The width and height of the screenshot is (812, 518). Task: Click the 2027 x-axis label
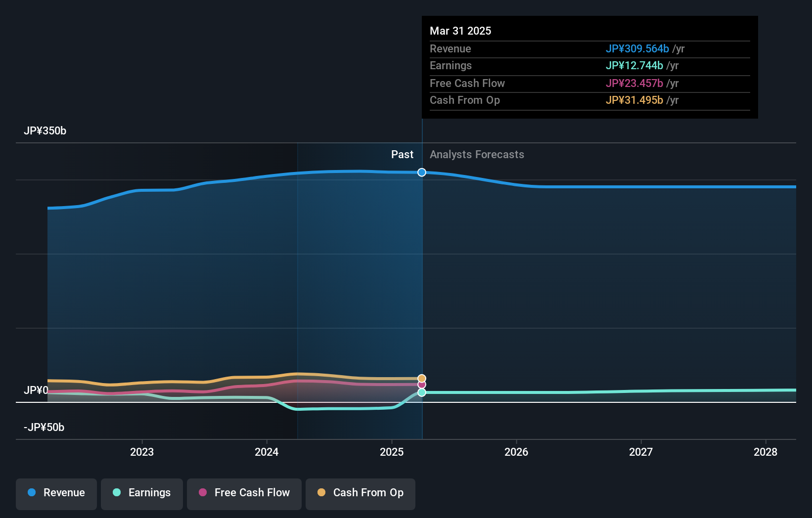[641, 452]
